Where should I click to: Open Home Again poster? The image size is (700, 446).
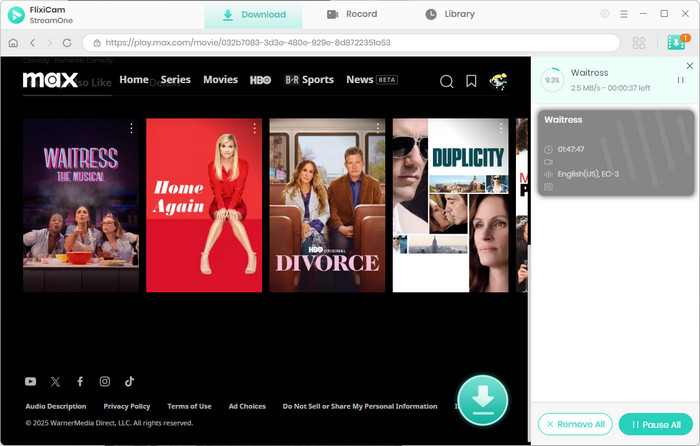click(x=204, y=205)
